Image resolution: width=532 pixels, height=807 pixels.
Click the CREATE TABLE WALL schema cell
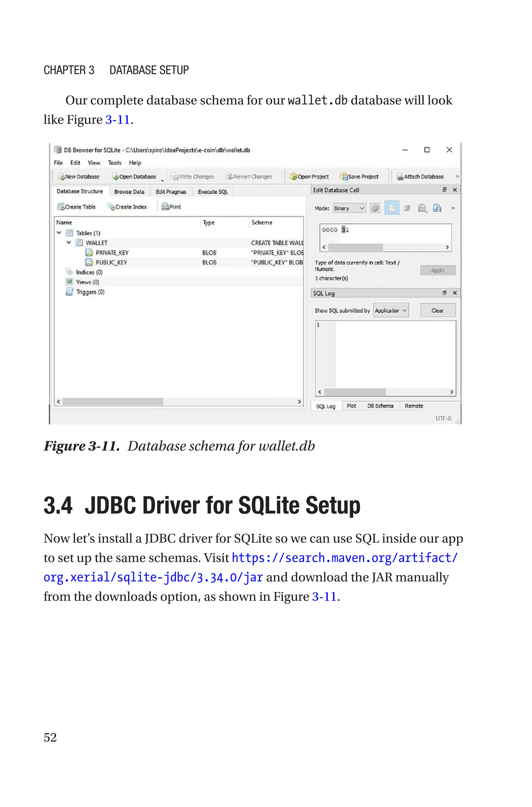(x=277, y=243)
